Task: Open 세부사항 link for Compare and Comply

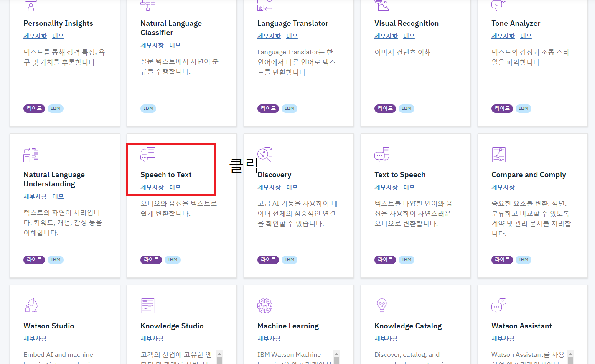Action: [503, 188]
